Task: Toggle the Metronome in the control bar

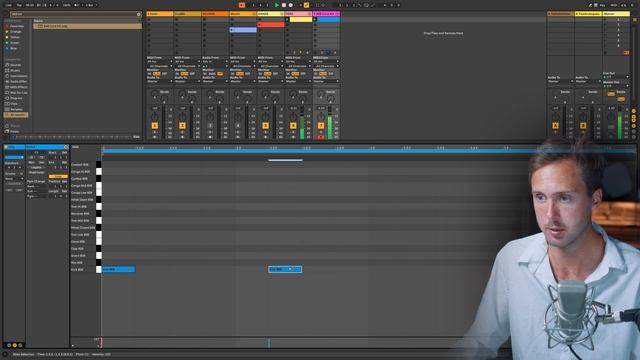Action: coord(77,5)
